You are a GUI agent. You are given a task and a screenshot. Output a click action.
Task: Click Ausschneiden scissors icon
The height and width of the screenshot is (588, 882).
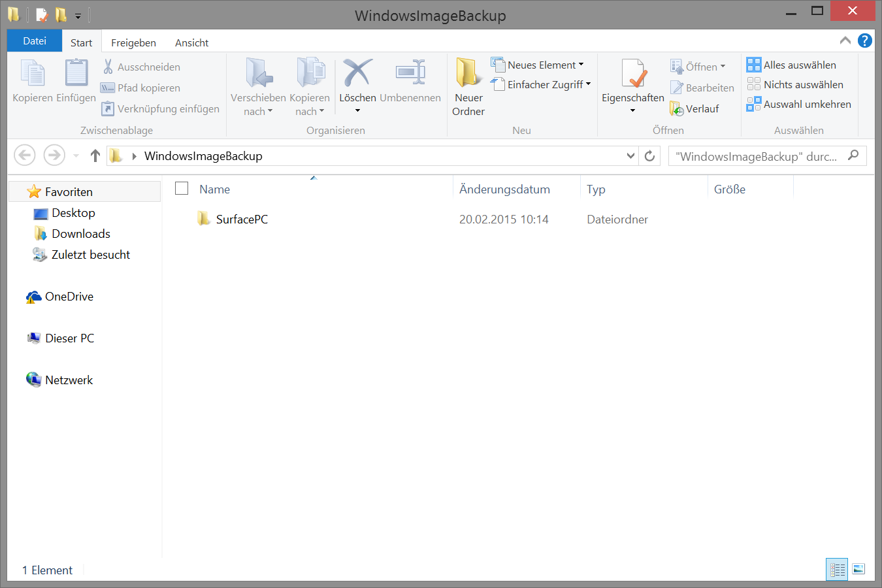108,67
